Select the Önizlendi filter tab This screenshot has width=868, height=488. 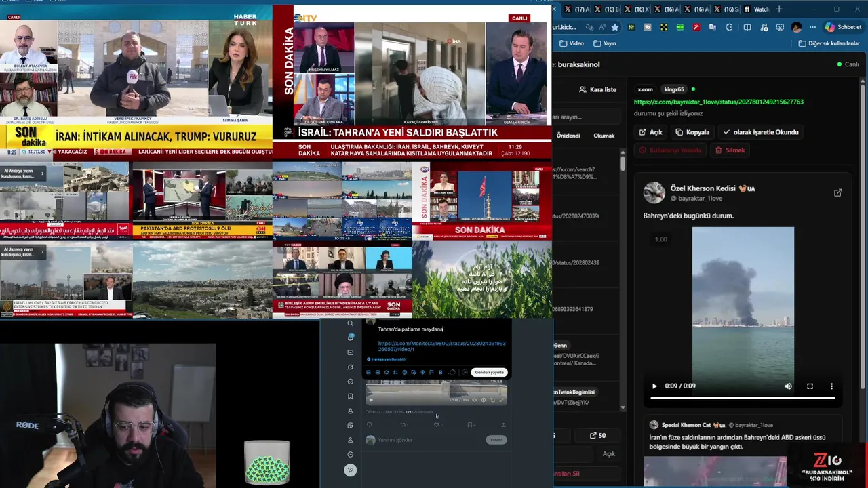(x=568, y=136)
